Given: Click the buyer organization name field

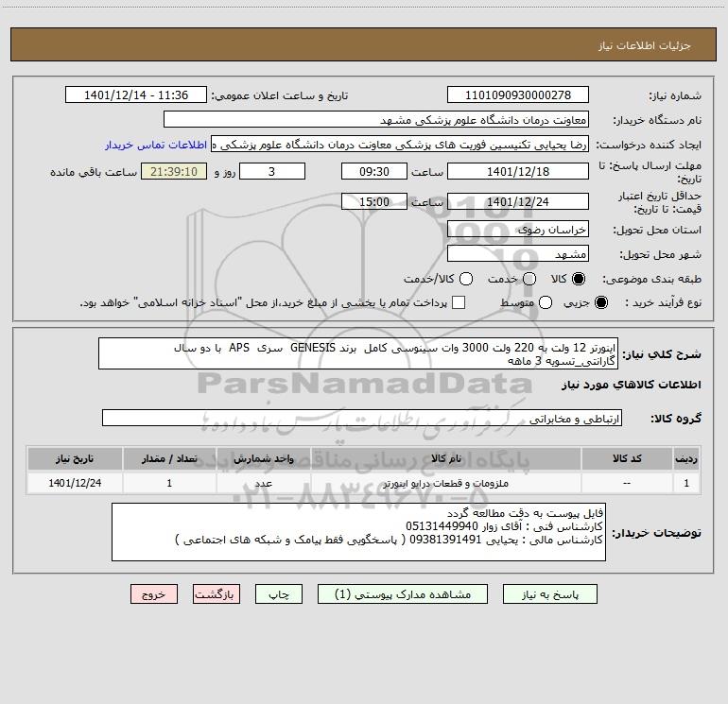Looking at the screenshot, I should [376, 119].
